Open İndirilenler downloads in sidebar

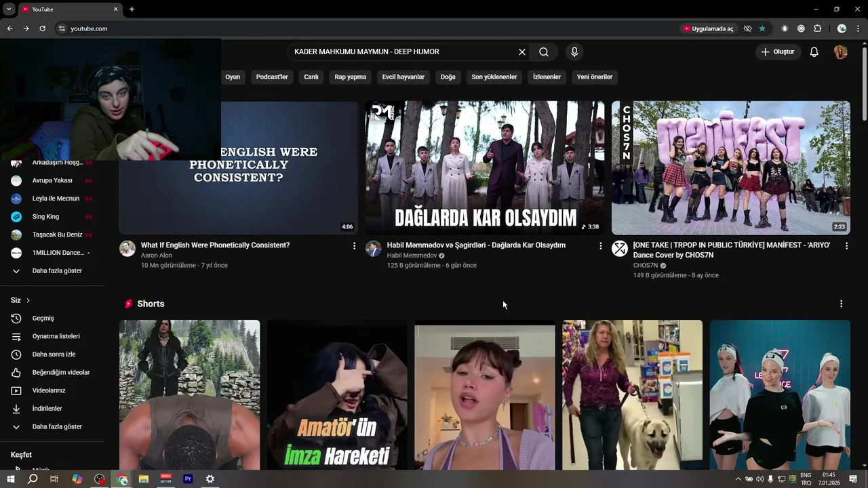click(x=53, y=409)
